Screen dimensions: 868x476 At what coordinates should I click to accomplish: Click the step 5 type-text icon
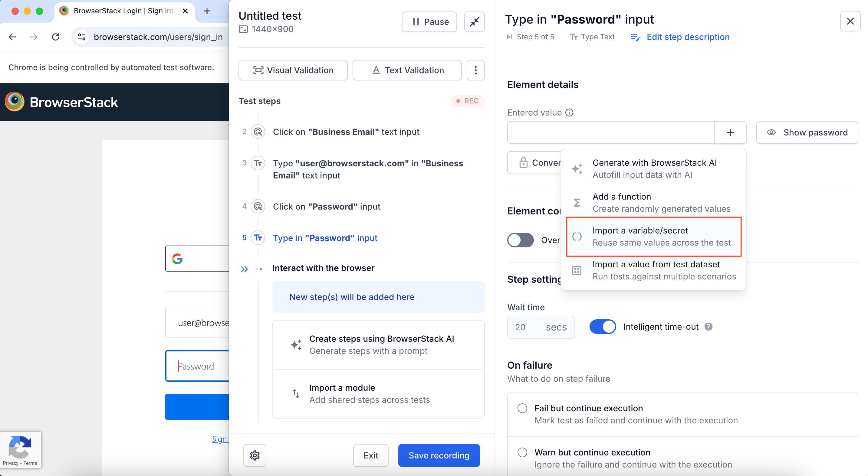pyautogui.click(x=258, y=238)
